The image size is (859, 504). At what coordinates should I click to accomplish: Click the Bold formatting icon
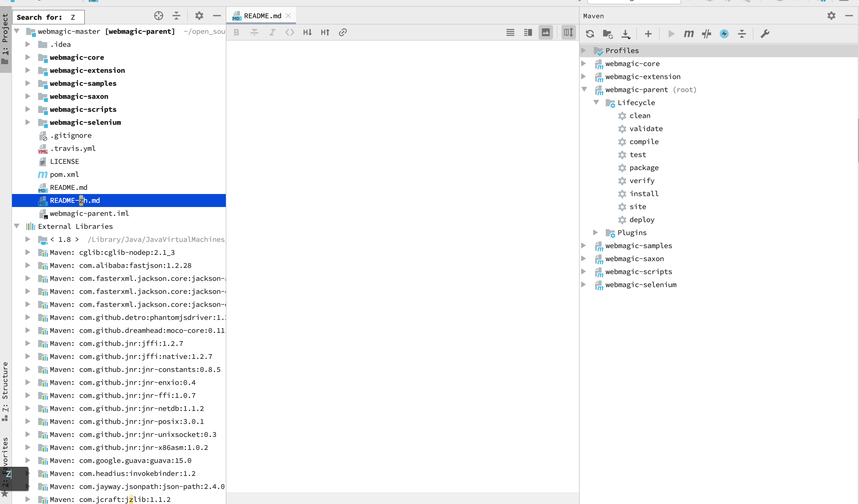[236, 32]
